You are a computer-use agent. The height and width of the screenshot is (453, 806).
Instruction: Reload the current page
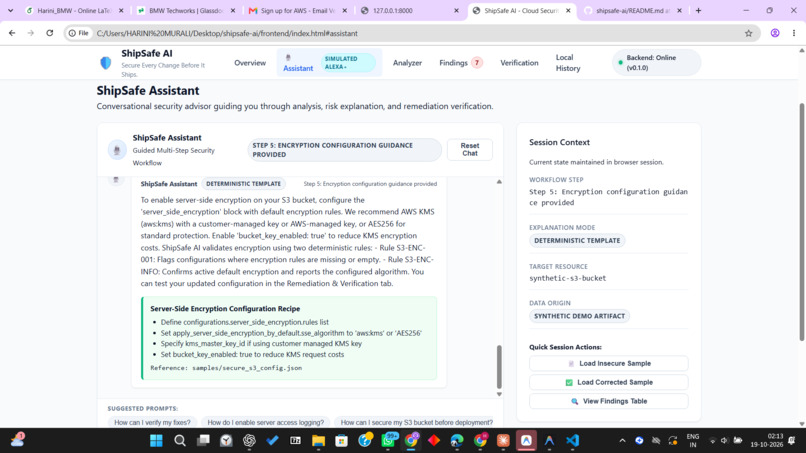[49, 33]
